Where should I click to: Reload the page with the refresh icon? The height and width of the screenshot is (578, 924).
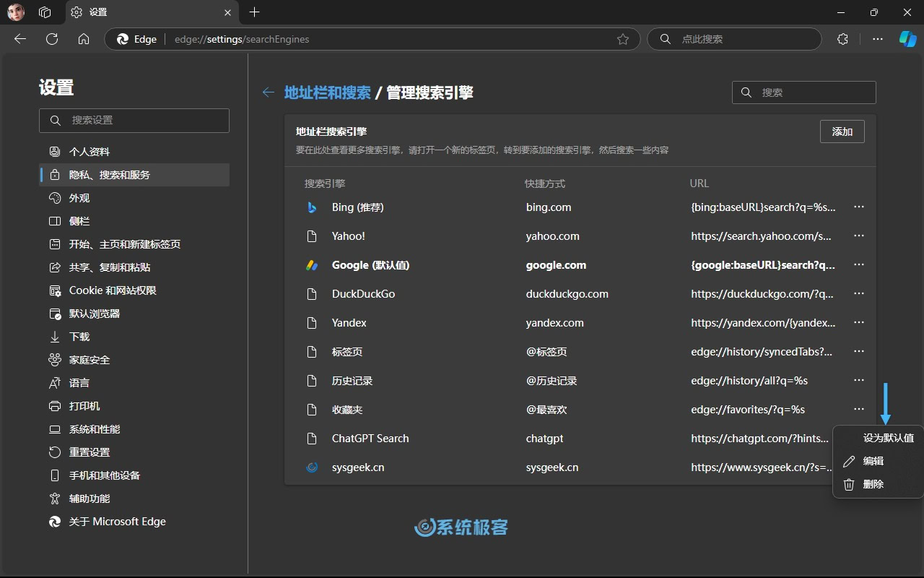52,39
